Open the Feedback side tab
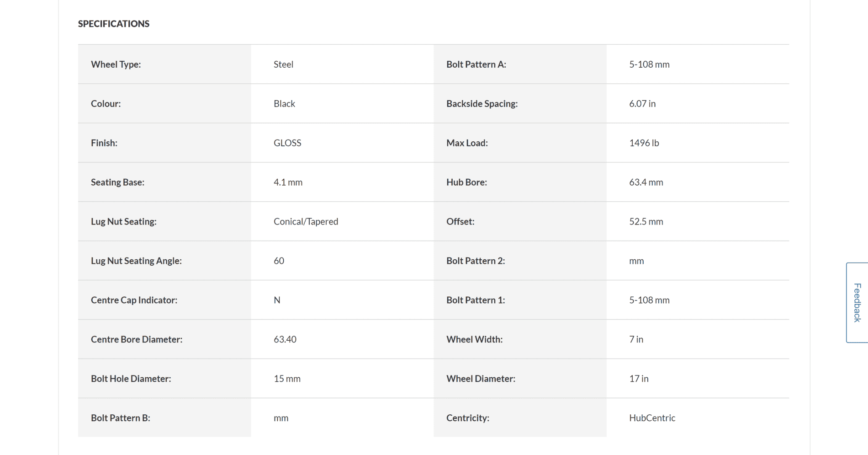 click(857, 302)
